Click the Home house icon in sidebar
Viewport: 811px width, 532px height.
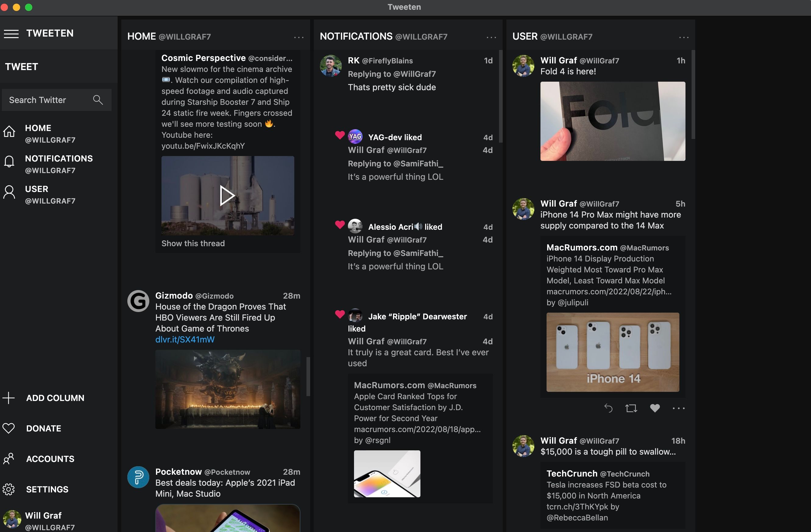click(x=9, y=131)
